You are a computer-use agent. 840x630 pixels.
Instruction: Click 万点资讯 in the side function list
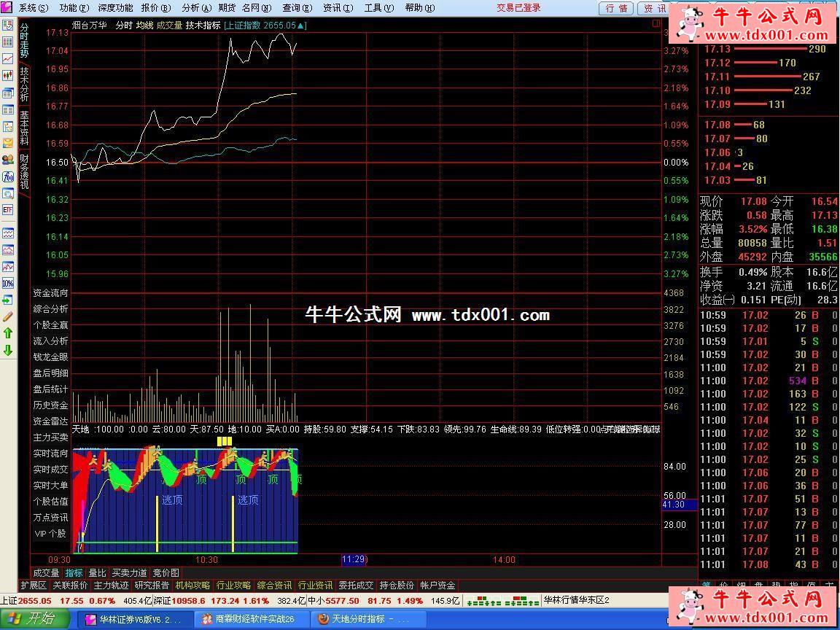coord(51,518)
